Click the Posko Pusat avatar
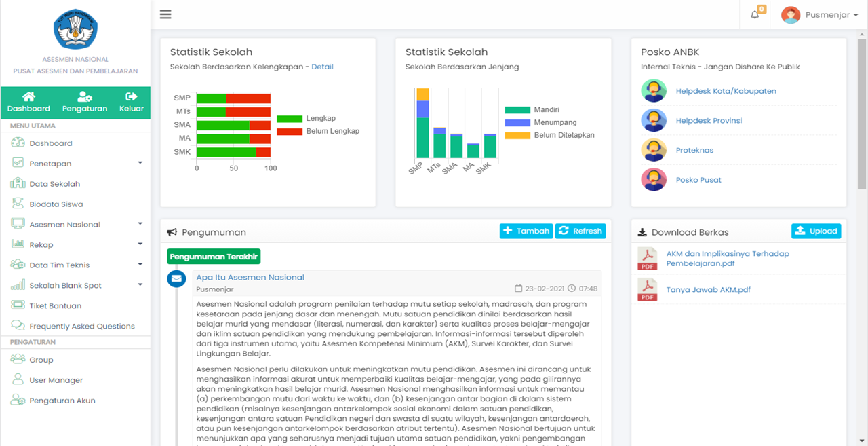The image size is (868, 446). click(654, 180)
